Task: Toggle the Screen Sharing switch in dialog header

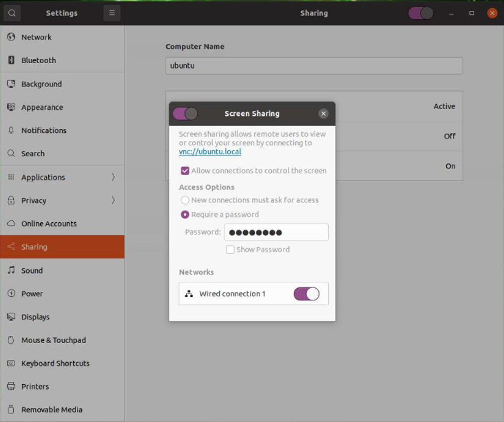Action: tap(185, 114)
